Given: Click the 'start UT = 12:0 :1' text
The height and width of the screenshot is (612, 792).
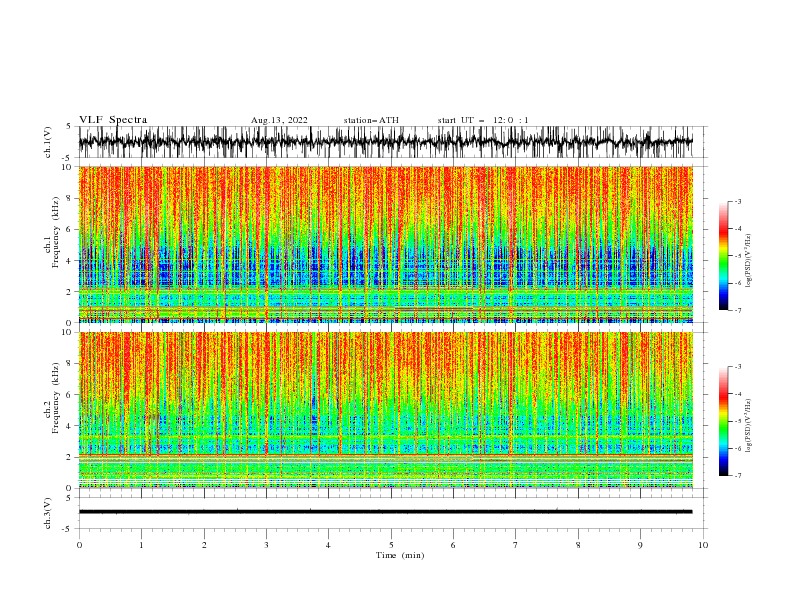Looking at the screenshot, I should pyautogui.click(x=483, y=120).
